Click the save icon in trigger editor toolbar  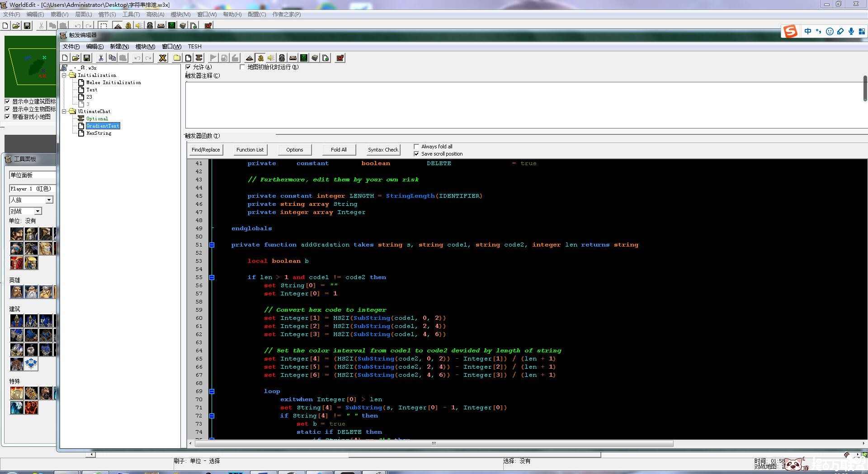point(87,58)
